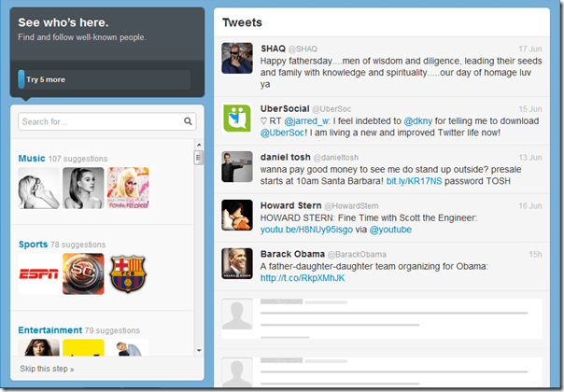The image size is (564, 392).
Task: Click the '17 Jun' timestamp on SHAQ tweet
Action: pos(530,49)
